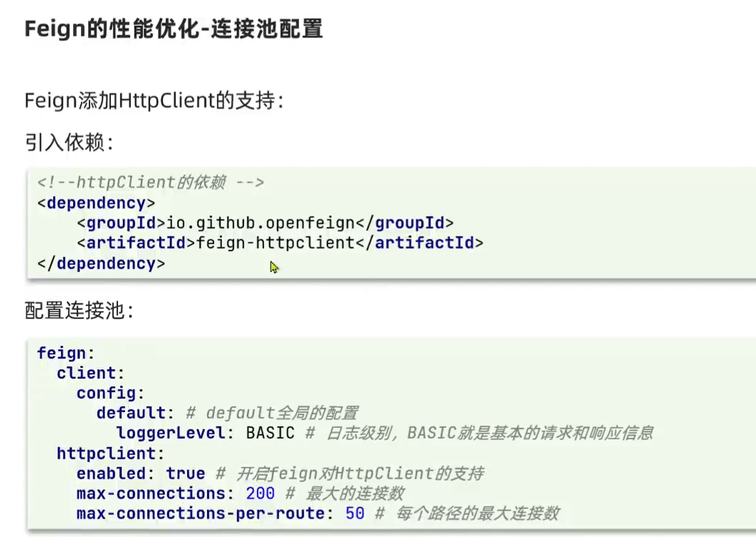Click the feign-httpclient artifactId value
Screen dimensions: 756x537
275,243
